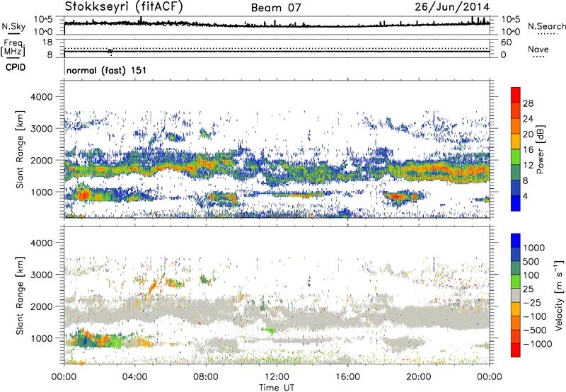Click the '12:00' time tick label
Viewport: 566px width, 392px height.
277,377
